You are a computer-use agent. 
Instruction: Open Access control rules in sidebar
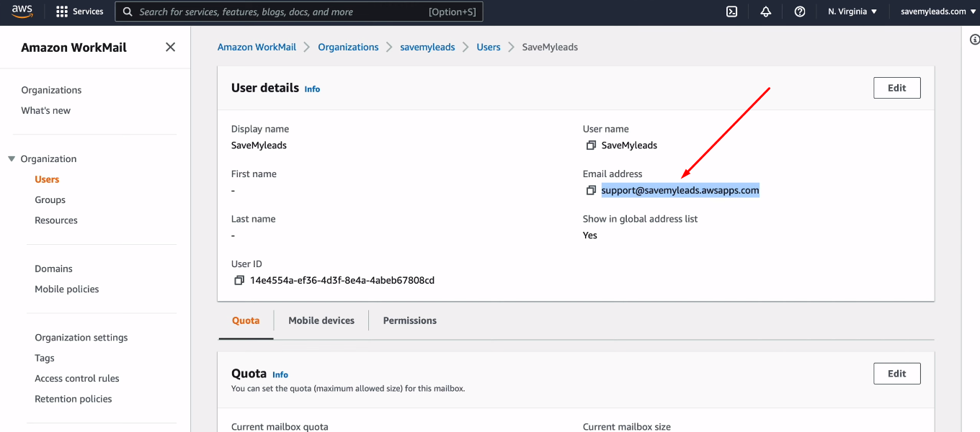(77, 378)
